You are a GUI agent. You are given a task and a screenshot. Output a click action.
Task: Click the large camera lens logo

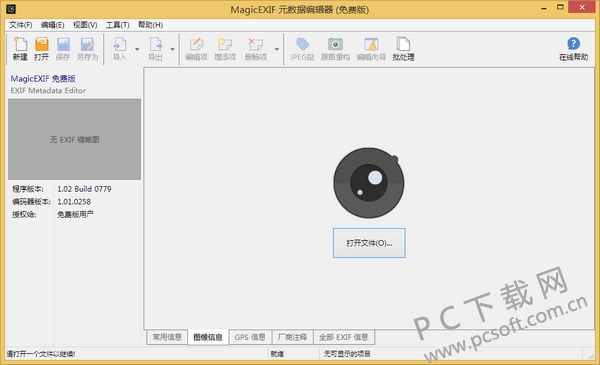click(x=368, y=183)
